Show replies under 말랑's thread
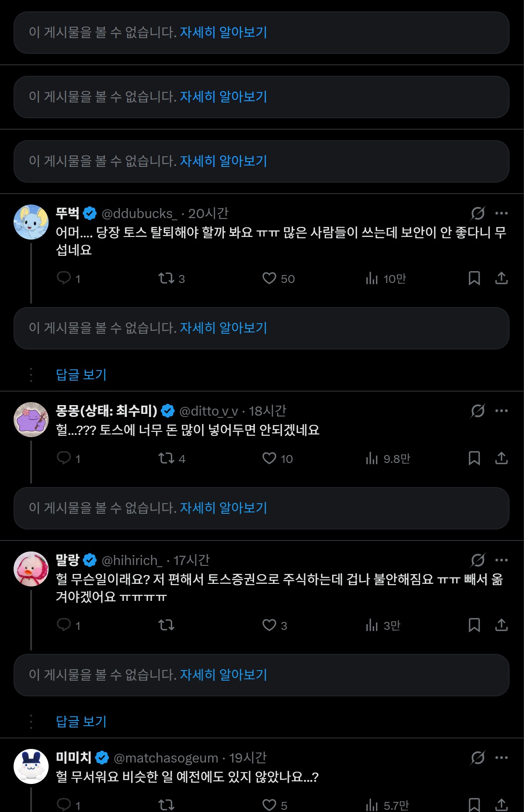The width and height of the screenshot is (524, 812). (81, 721)
